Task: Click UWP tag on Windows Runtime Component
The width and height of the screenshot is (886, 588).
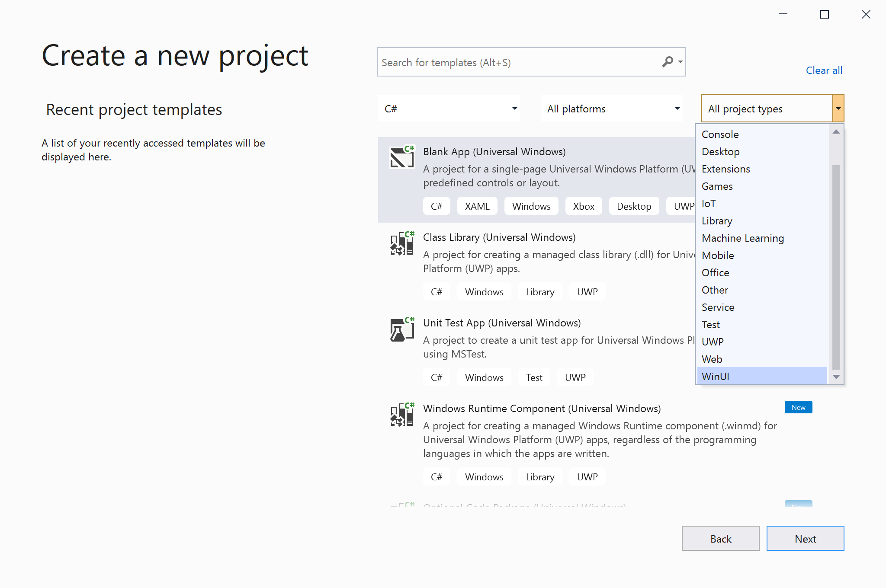Action: (587, 477)
